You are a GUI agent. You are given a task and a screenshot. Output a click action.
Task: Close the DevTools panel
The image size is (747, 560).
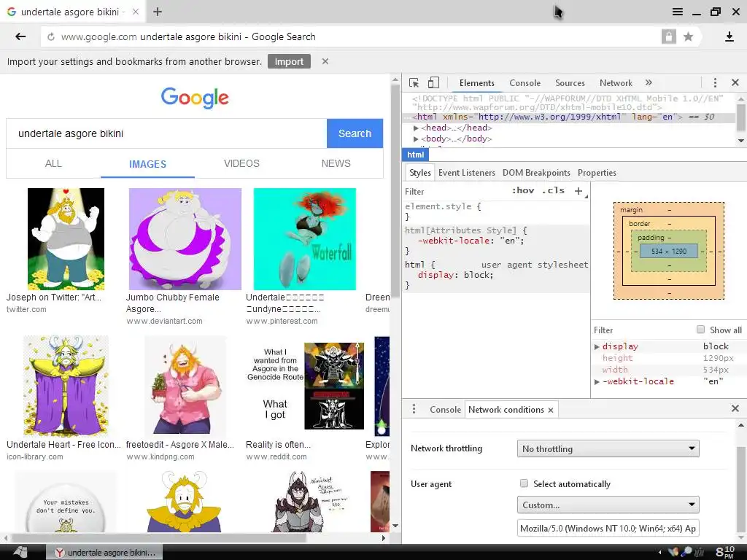[x=735, y=83]
